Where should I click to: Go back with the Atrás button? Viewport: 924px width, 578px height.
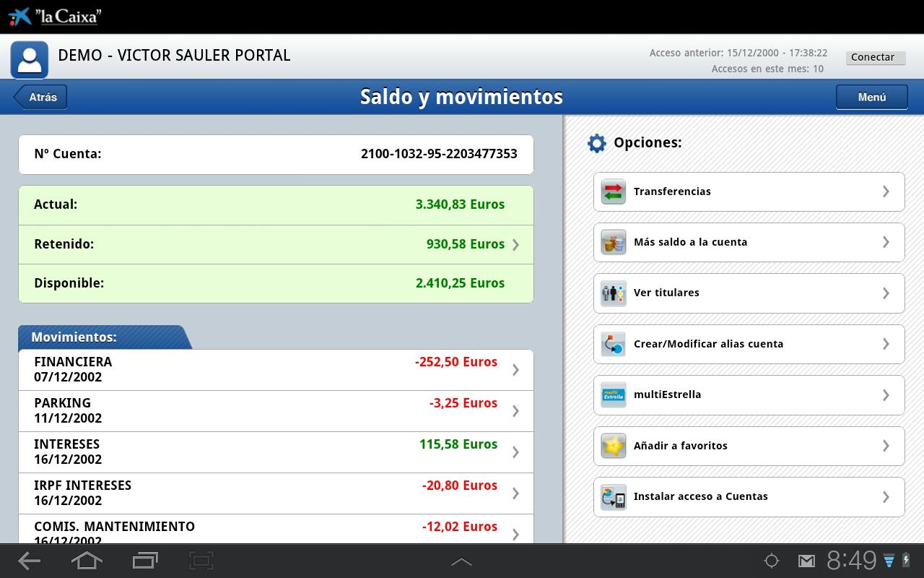tap(41, 97)
